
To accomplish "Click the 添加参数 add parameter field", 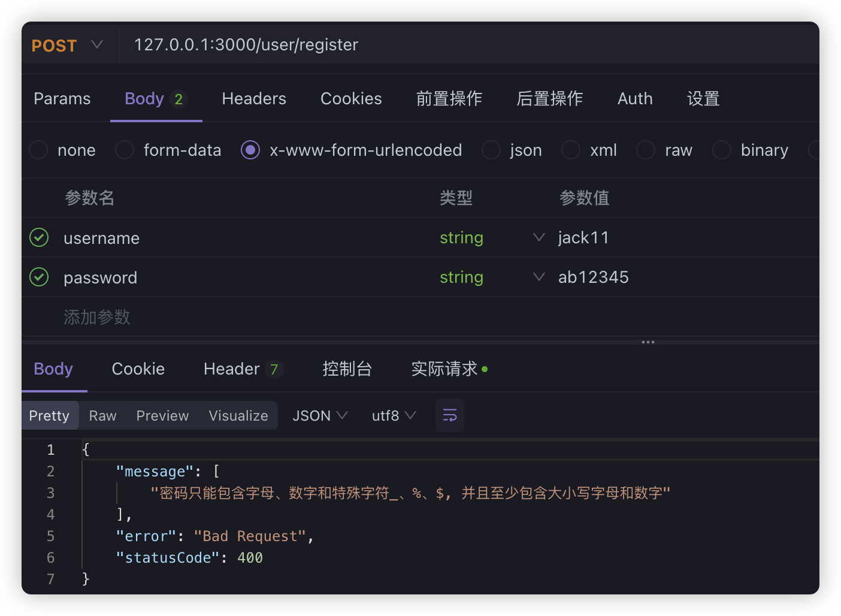I will point(97,317).
